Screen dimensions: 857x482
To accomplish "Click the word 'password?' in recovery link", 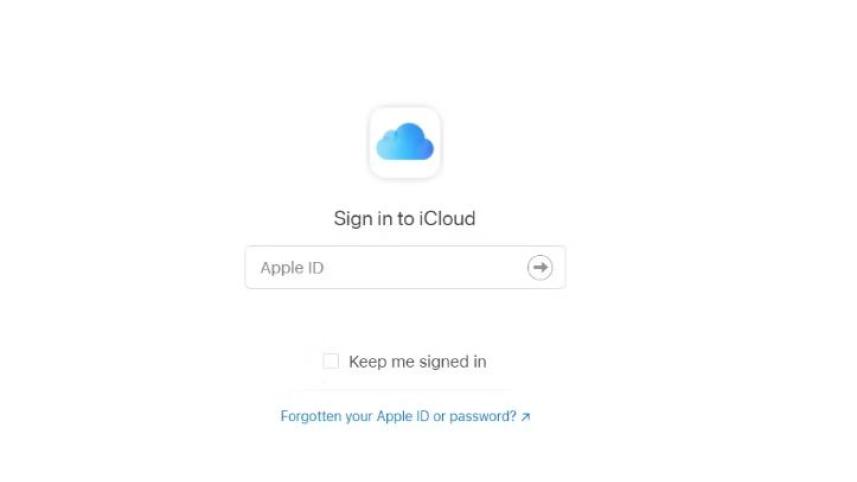I will tap(483, 417).
